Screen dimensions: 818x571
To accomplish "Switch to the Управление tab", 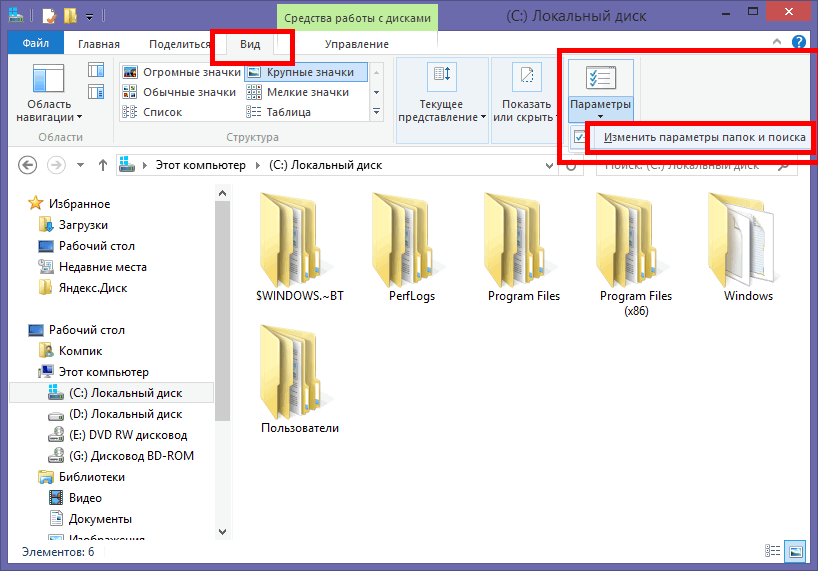I will [x=357, y=44].
